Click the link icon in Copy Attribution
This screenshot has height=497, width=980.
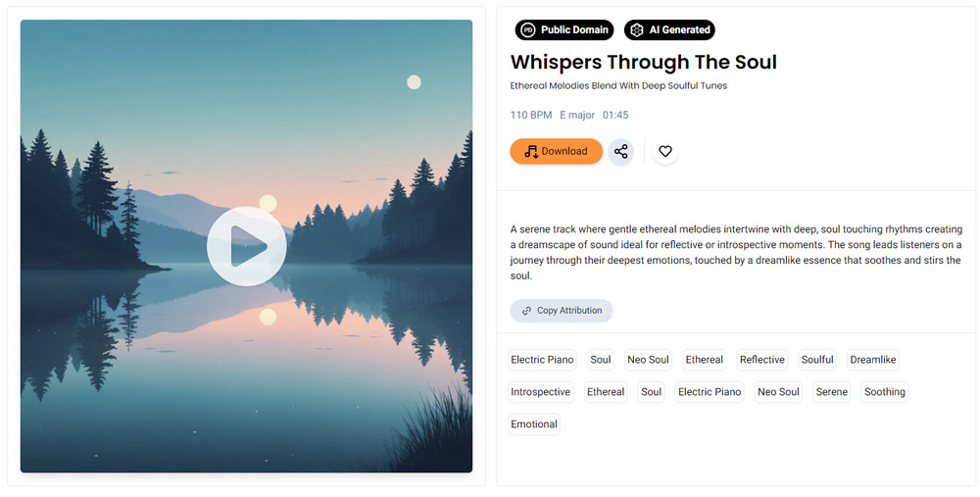point(527,311)
